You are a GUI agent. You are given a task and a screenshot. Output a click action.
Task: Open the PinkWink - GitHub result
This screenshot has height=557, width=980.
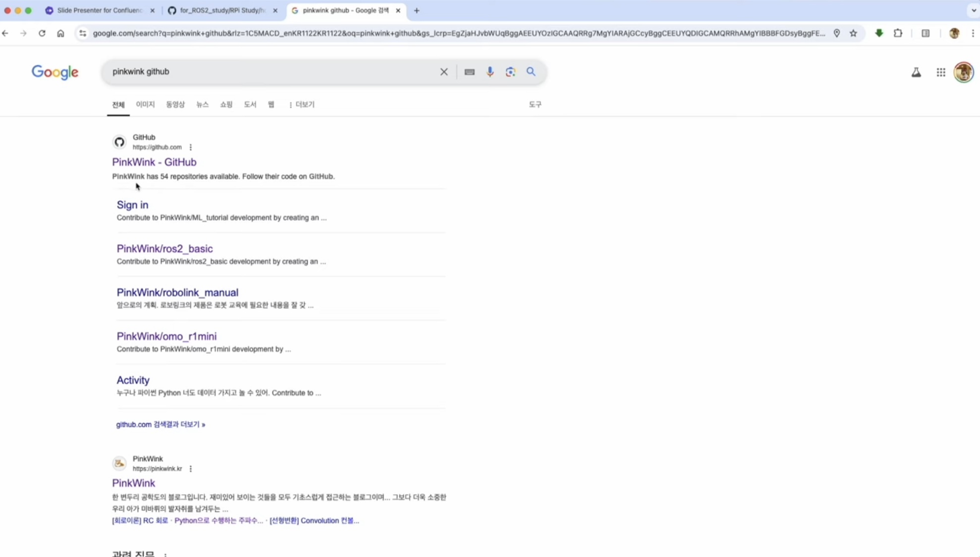pos(154,162)
